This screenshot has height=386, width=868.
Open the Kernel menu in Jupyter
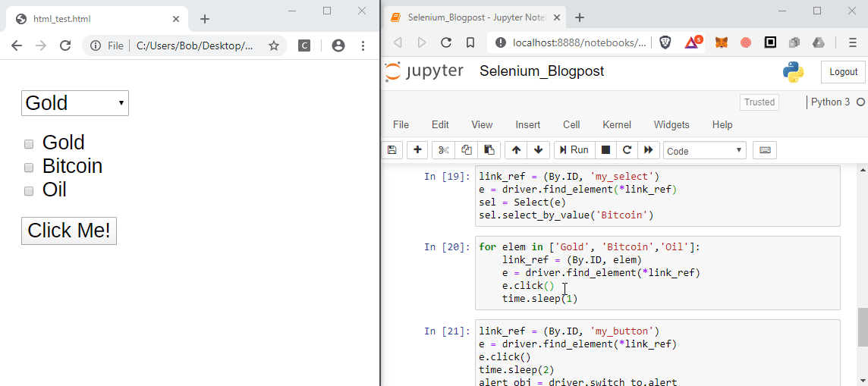pos(617,125)
